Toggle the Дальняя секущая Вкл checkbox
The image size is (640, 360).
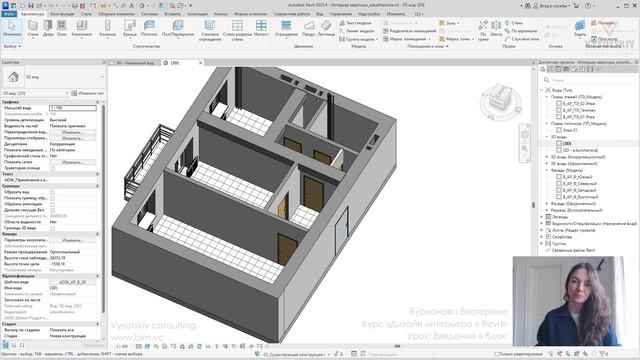click(53, 210)
